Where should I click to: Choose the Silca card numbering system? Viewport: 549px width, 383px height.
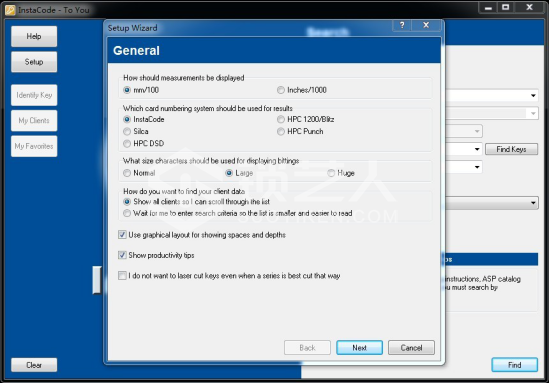pyautogui.click(x=127, y=132)
